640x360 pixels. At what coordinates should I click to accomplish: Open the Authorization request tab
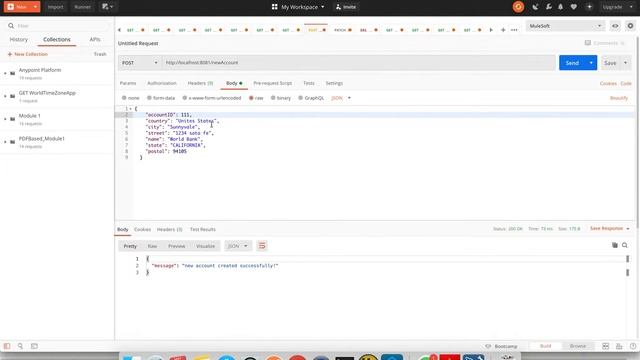(162, 83)
